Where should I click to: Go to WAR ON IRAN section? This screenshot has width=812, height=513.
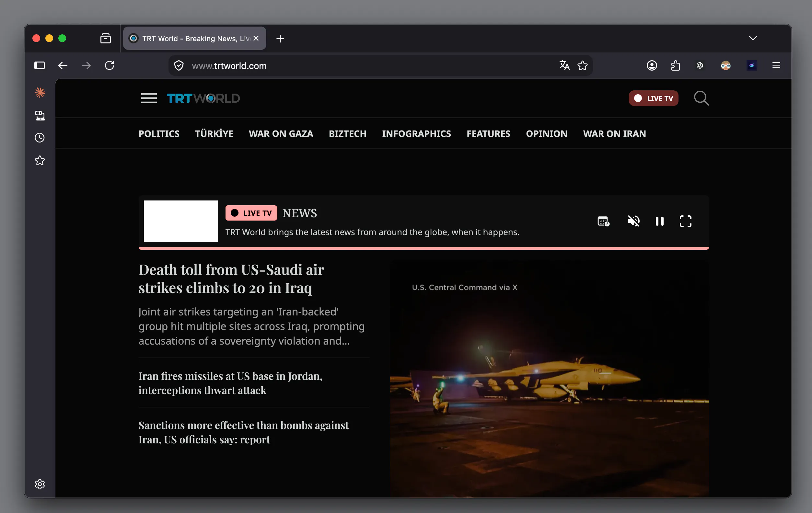tap(614, 134)
